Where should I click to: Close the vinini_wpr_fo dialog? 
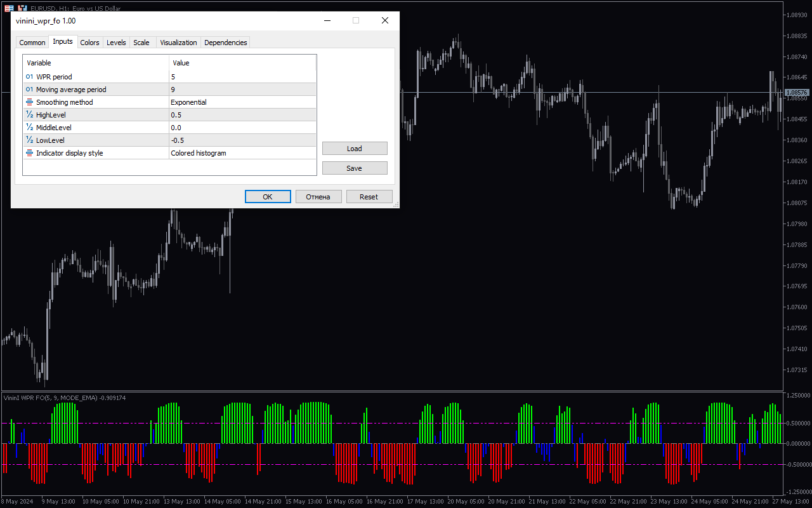click(384, 20)
